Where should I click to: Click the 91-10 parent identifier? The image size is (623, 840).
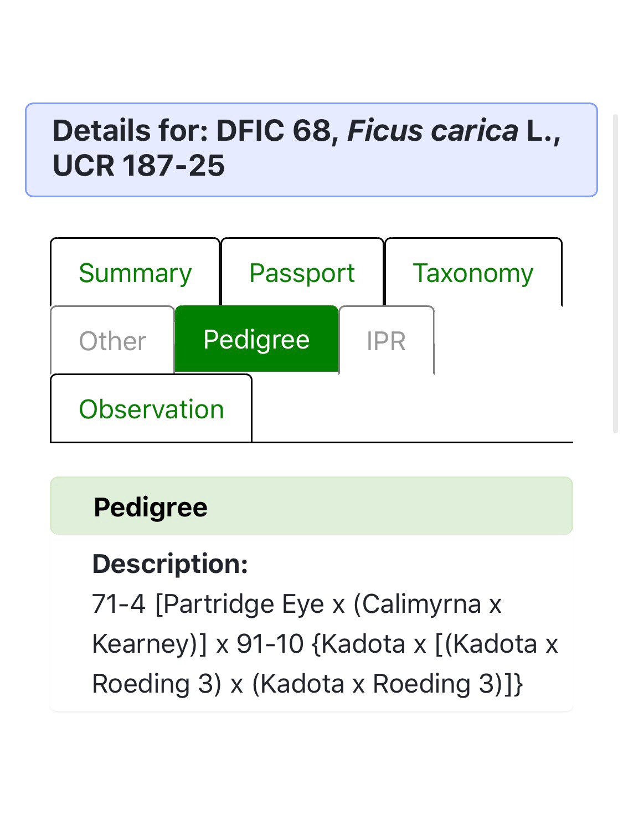coord(270,644)
